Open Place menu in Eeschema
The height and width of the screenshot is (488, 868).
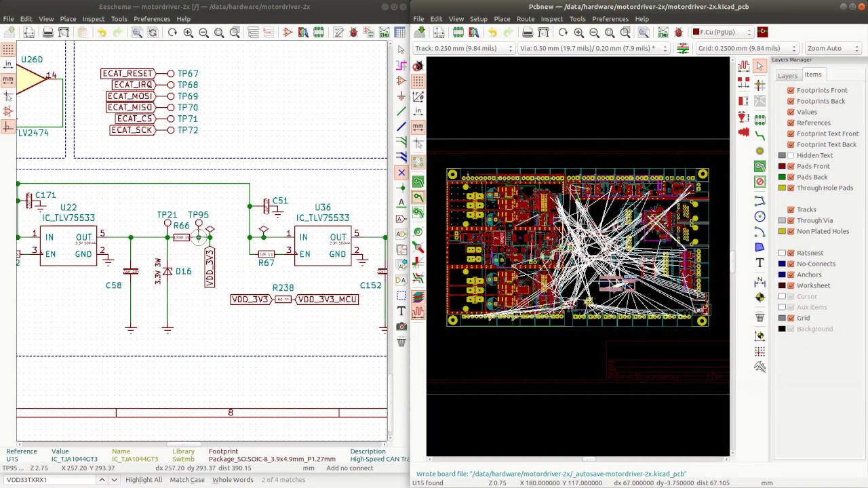(x=68, y=19)
